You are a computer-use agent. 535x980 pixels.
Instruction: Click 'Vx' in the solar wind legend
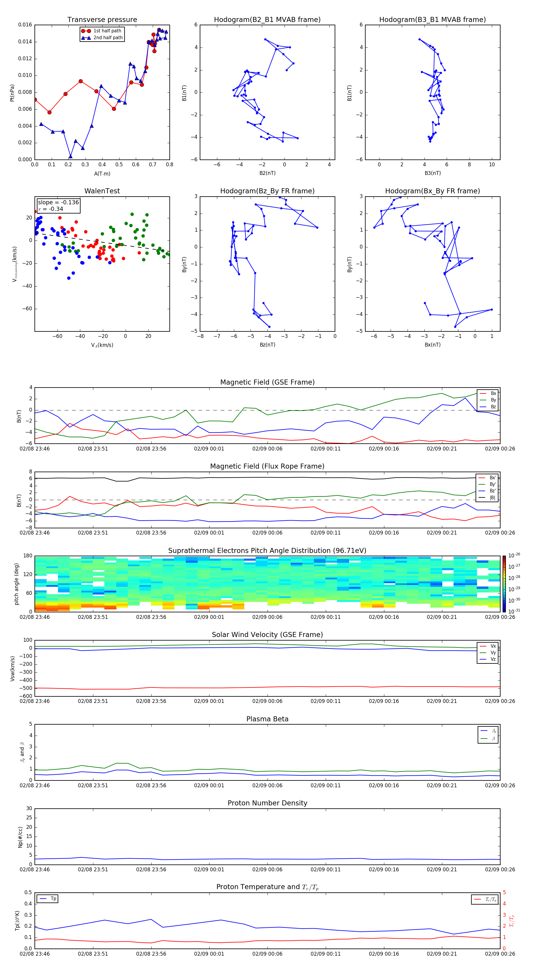493,646
